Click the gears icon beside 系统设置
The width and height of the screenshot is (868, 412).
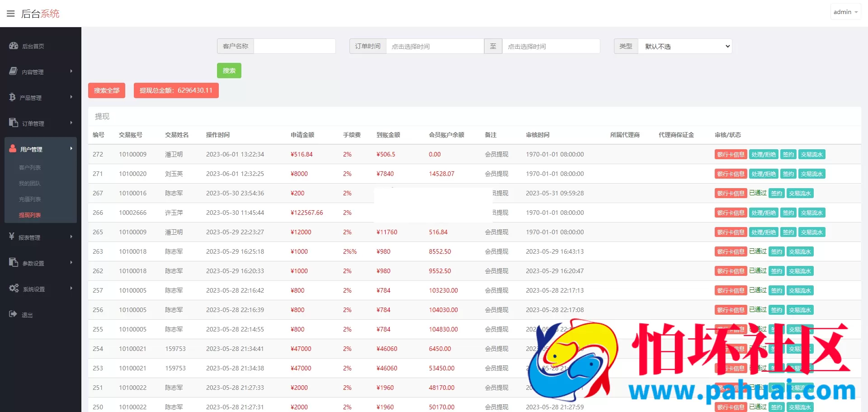click(14, 289)
